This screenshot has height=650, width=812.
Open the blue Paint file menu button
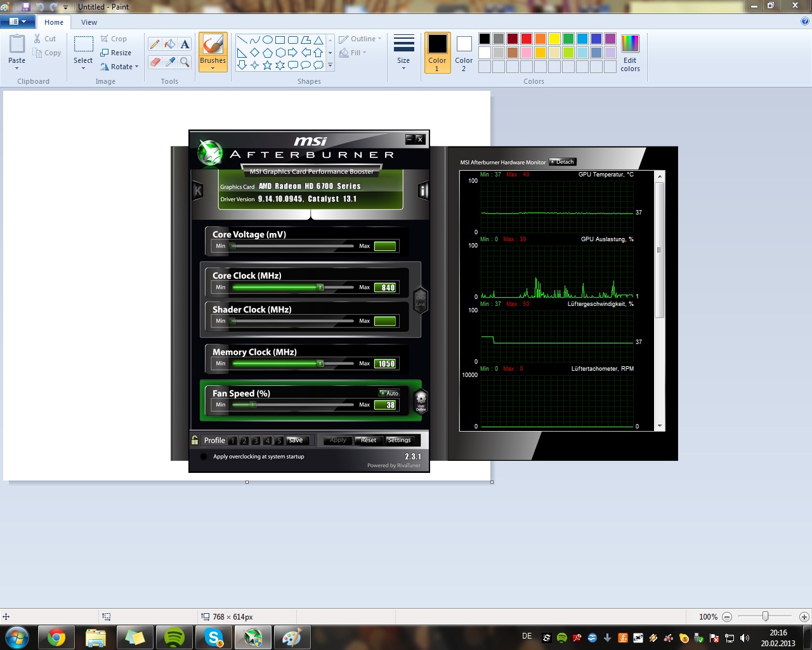(x=17, y=22)
